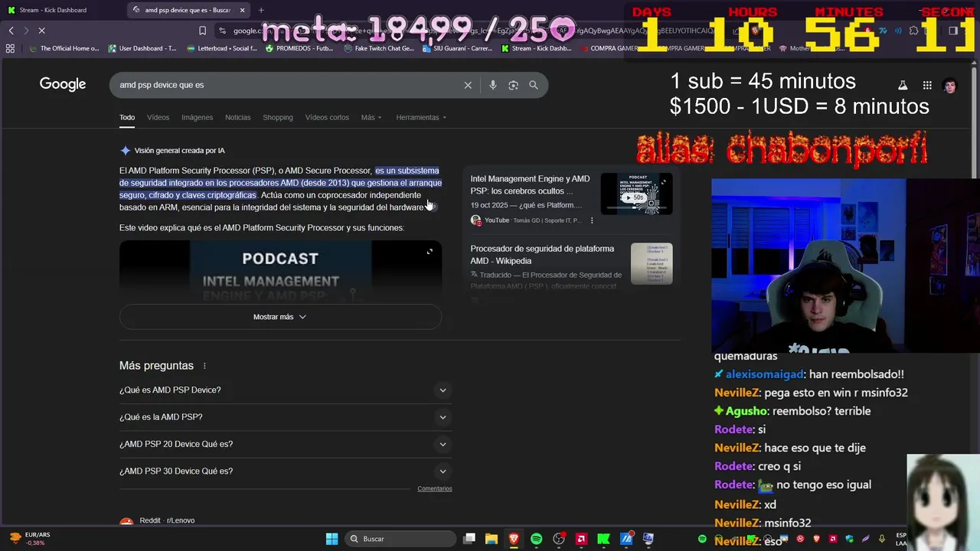Image resolution: width=980 pixels, height=551 pixels.
Task: Open SIU Guaraní bookmark
Action: click(x=458, y=48)
